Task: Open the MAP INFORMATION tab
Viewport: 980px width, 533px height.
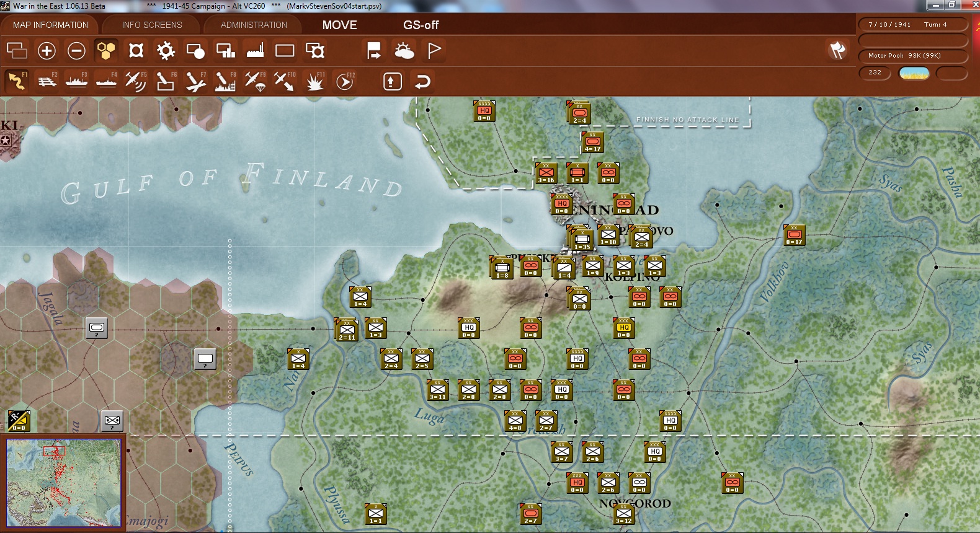Action: coord(50,25)
